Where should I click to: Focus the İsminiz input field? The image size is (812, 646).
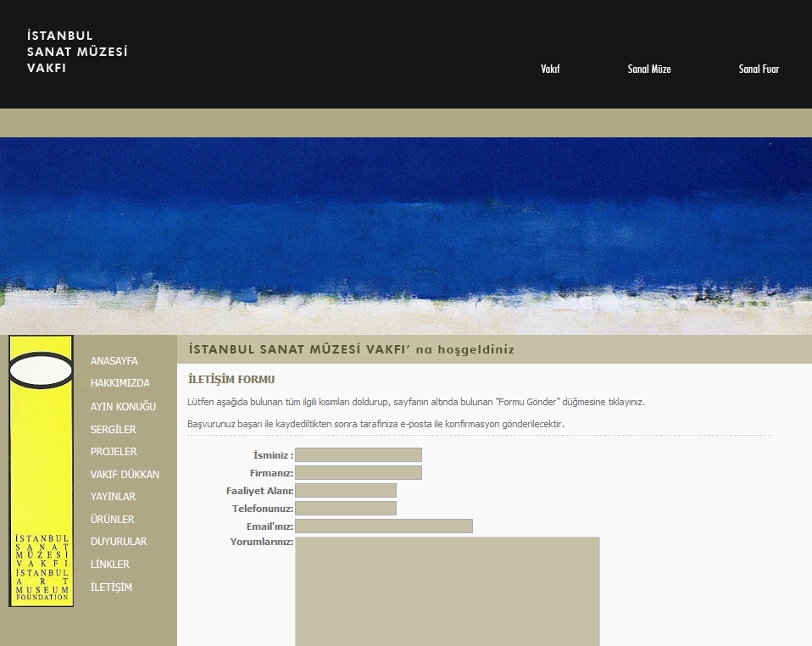point(359,455)
